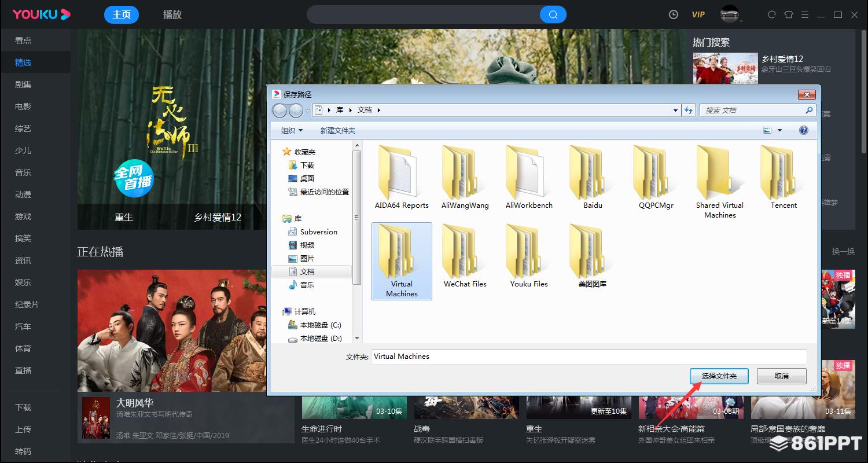Image resolution: width=868 pixels, height=463 pixels.
Task: Open 剧集 in Youku sidebar
Action: tap(23, 84)
